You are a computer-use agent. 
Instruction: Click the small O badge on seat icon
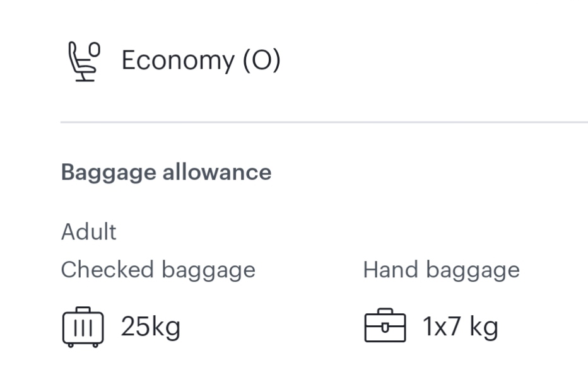[x=95, y=49]
